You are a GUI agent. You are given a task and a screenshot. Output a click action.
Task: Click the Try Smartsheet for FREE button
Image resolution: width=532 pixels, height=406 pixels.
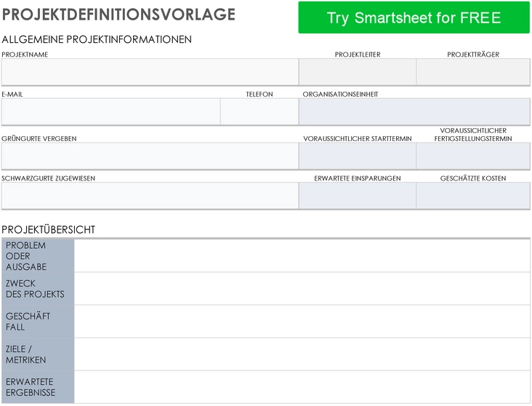(x=414, y=17)
